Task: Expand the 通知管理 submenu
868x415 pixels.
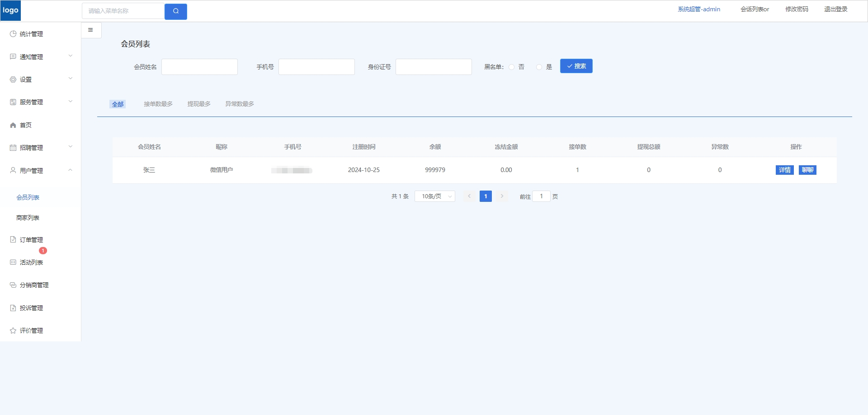Action: [x=70, y=56]
